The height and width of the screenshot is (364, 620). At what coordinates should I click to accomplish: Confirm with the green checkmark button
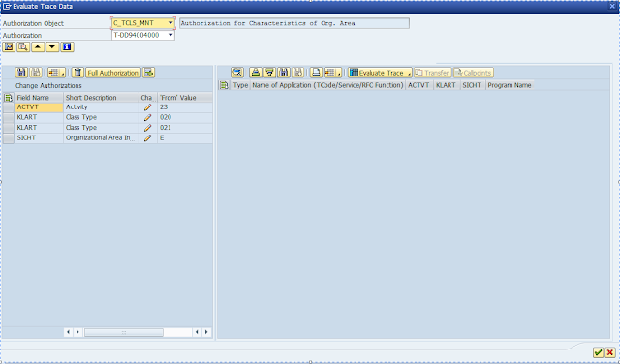[599, 352]
